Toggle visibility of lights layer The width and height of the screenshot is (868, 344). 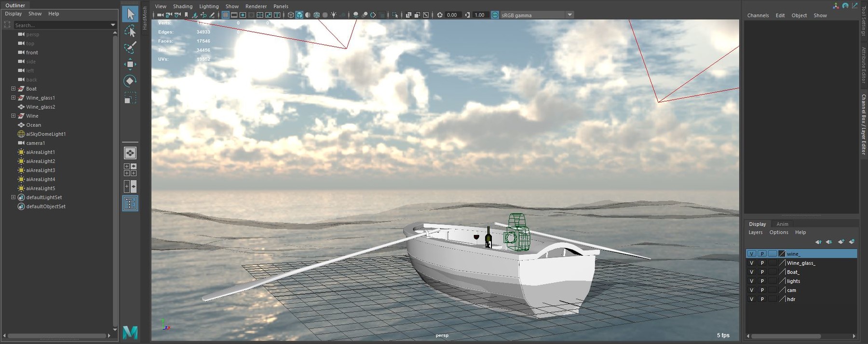[x=751, y=281]
